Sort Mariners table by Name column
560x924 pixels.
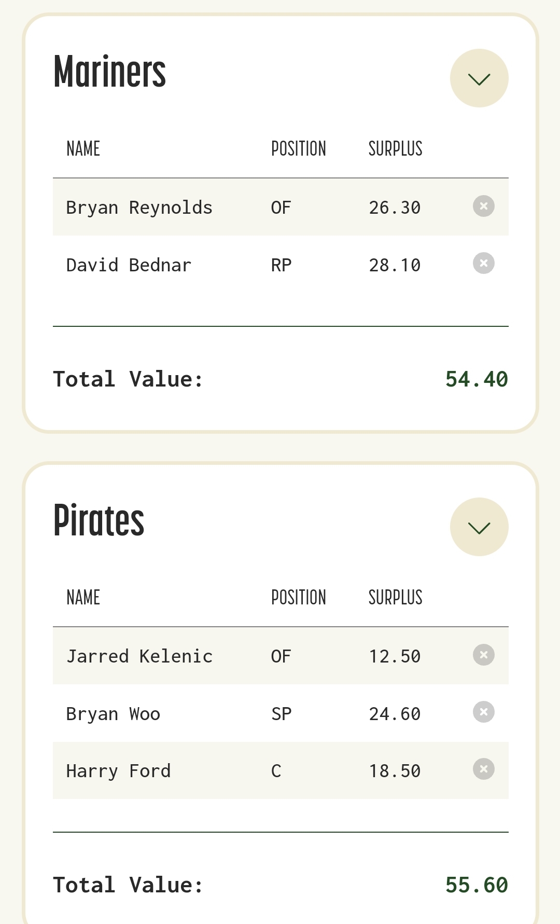click(x=83, y=149)
